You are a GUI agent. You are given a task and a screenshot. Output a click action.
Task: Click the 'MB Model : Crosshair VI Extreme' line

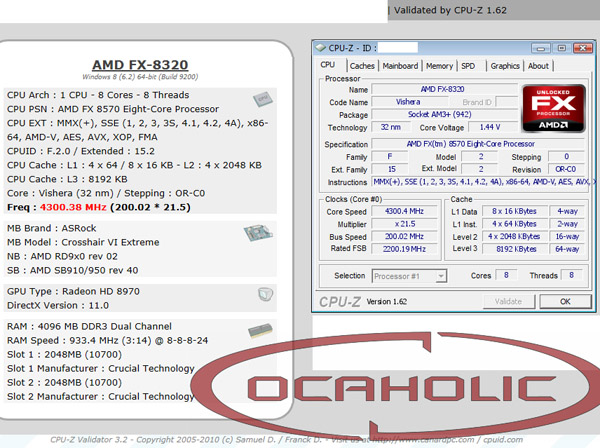click(83, 242)
